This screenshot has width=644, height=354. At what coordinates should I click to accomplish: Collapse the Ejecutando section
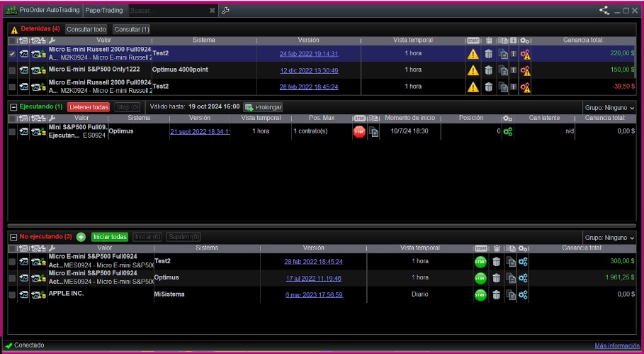[x=12, y=106]
